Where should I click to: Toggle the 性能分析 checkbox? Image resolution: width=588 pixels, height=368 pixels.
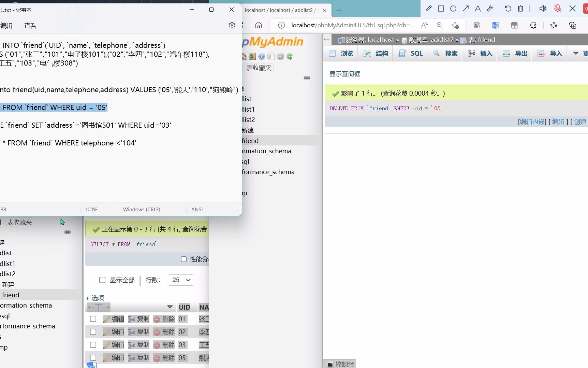tap(184, 259)
